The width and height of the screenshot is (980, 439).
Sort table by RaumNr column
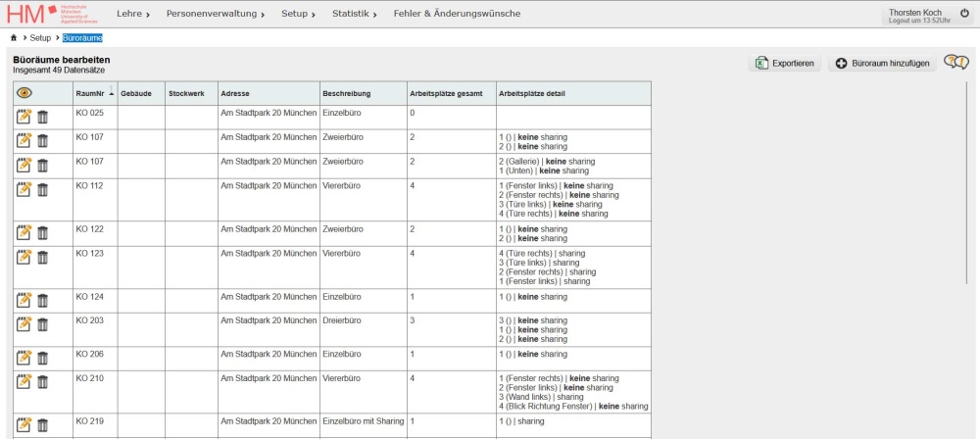(93, 93)
